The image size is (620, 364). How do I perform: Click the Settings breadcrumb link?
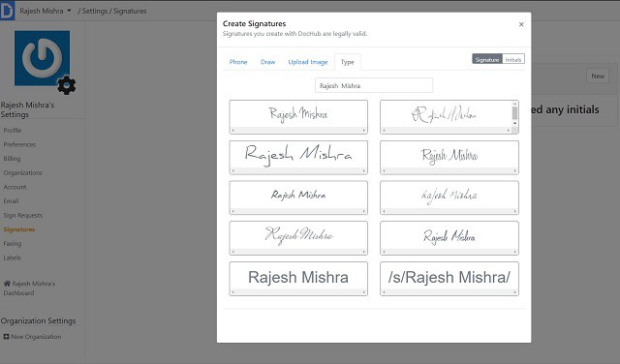tap(95, 11)
